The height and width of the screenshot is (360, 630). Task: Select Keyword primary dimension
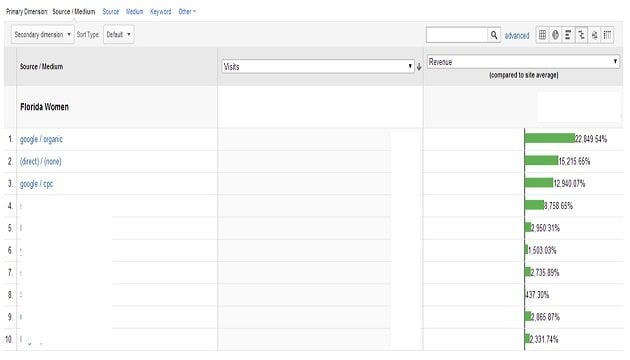click(160, 12)
